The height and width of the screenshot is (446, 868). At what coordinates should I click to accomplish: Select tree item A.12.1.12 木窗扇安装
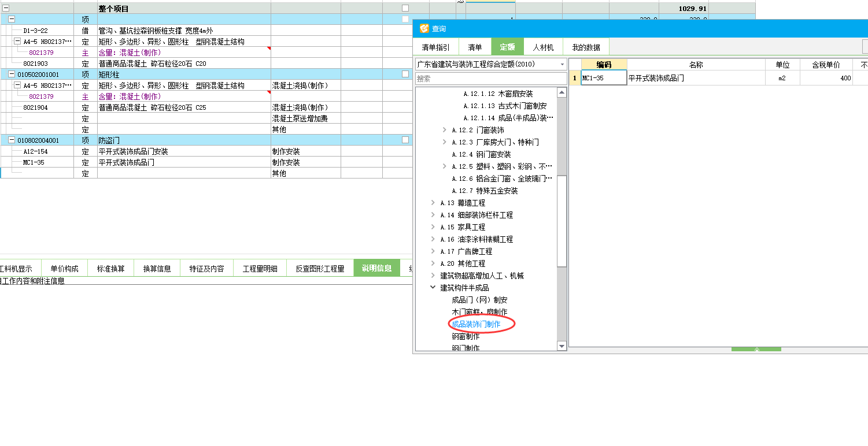pyautogui.click(x=498, y=94)
